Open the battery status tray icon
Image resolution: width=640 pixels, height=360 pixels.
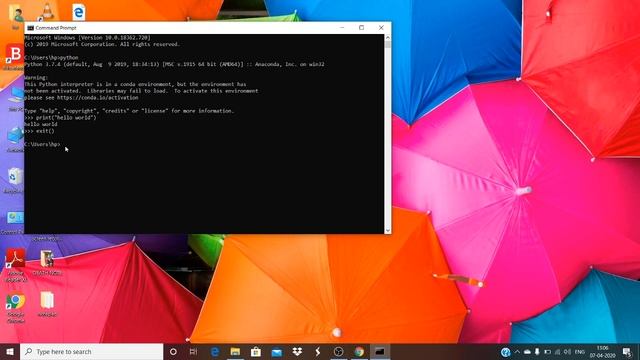click(547, 352)
